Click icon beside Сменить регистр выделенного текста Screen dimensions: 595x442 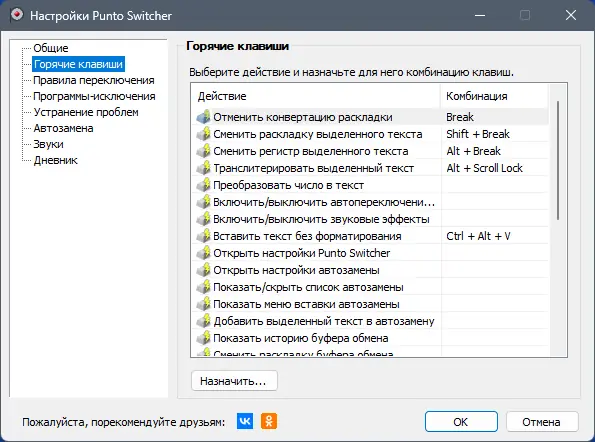[203, 151]
